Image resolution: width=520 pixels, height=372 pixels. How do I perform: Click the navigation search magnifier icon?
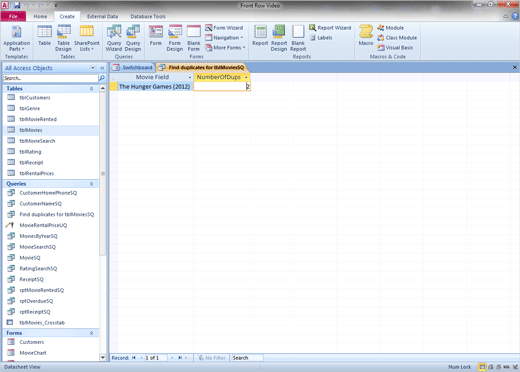pos(102,78)
